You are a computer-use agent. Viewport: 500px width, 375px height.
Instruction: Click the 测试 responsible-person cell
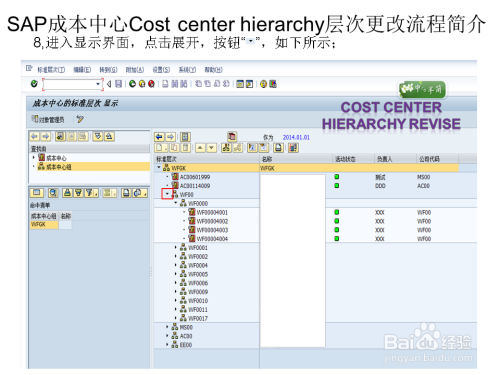coord(380,177)
